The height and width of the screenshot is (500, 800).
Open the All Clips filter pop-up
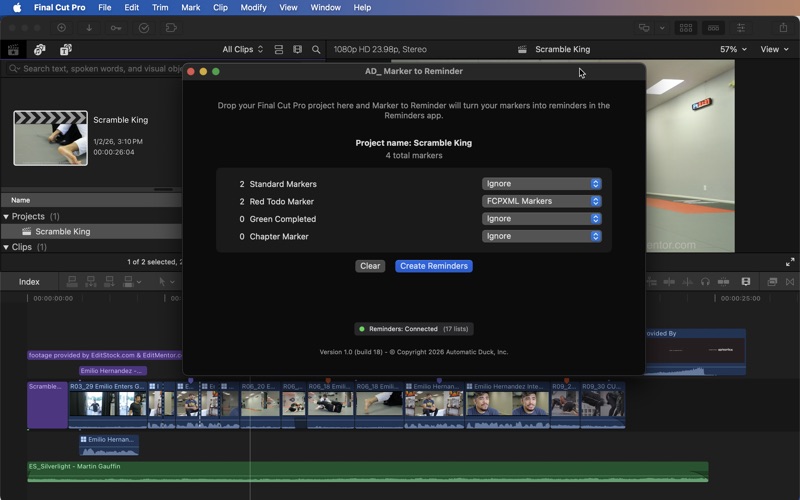click(242, 49)
